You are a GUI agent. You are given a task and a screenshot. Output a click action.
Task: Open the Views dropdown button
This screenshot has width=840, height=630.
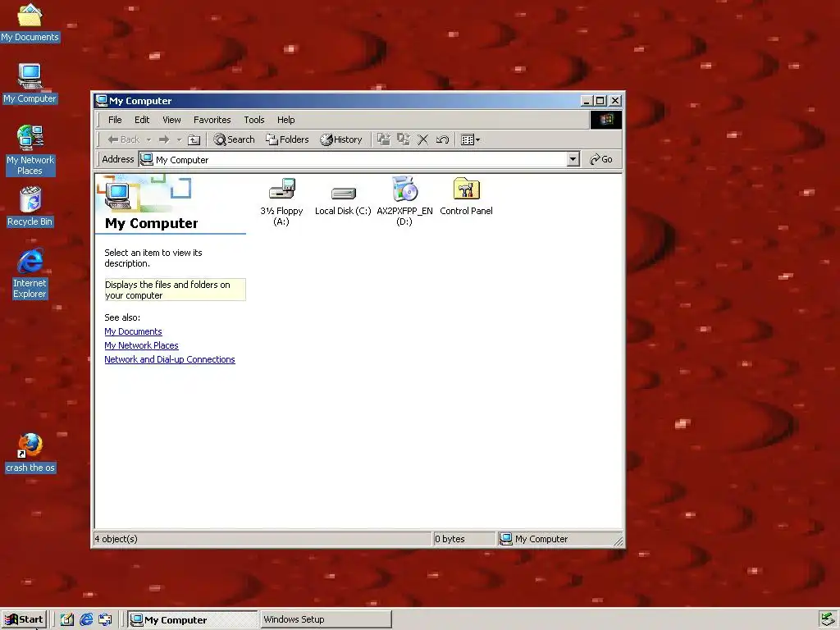click(x=470, y=139)
